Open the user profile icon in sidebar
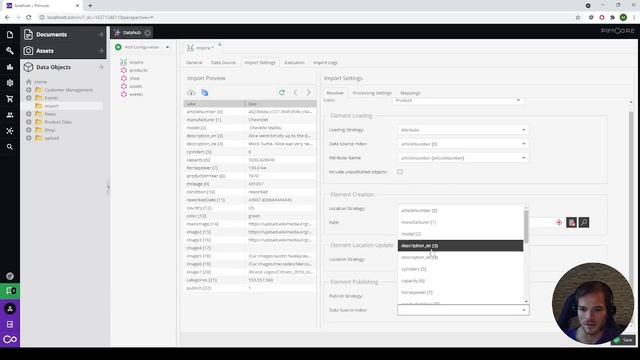The width and height of the screenshot is (640, 360). point(10,309)
